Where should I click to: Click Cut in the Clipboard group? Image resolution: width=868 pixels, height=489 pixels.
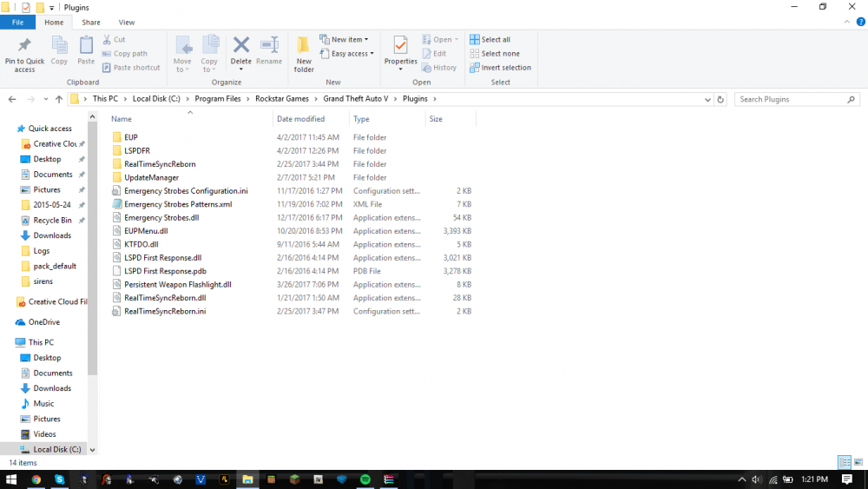(114, 39)
